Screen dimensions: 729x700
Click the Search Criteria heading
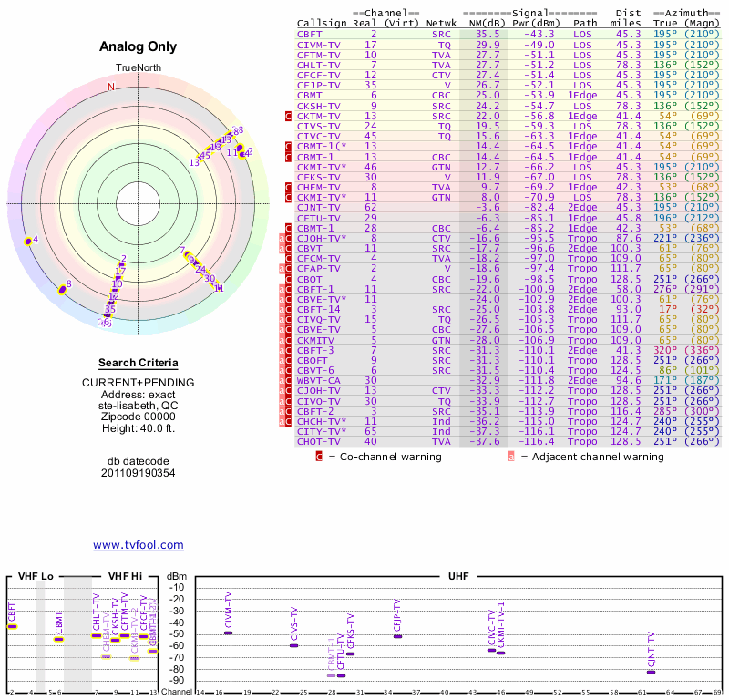point(138,363)
